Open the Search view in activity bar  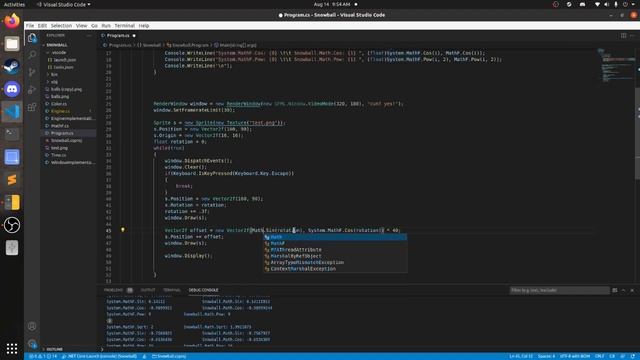click(x=32, y=55)
